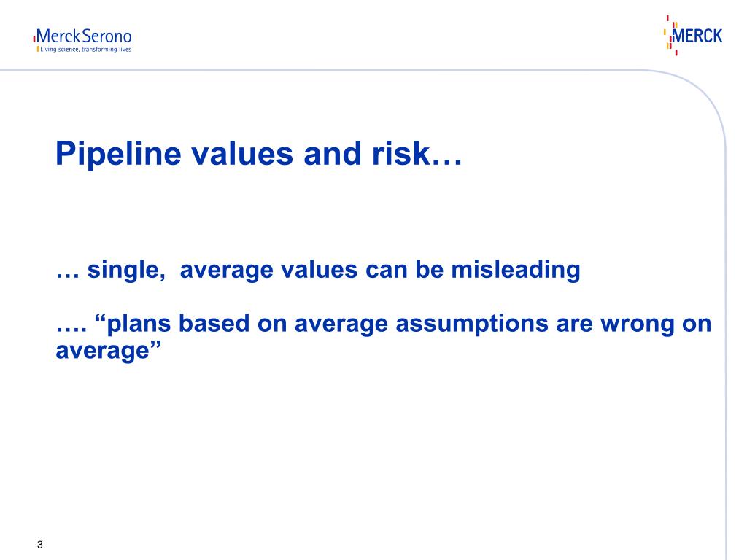This screenshot has height=560, width=747.
Task: Click the word 'risk…' in the title
Action: [x=417, y=154]
